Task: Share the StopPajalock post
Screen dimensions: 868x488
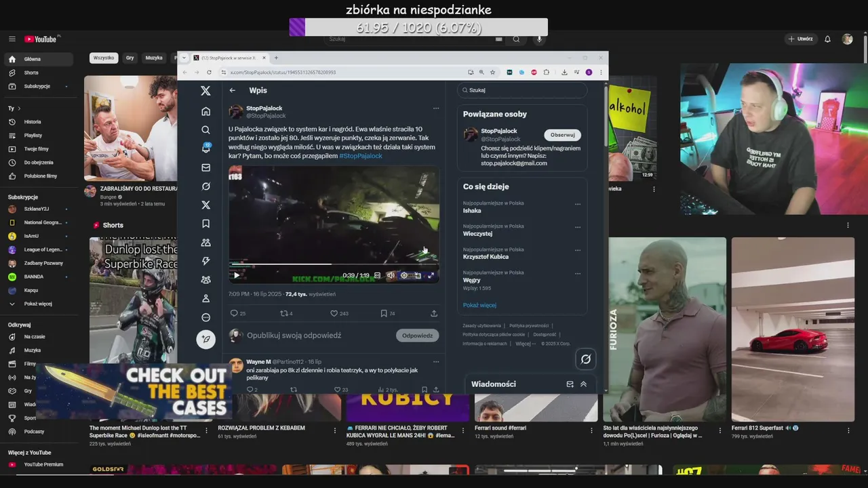Action: click(x=434, y=313)
